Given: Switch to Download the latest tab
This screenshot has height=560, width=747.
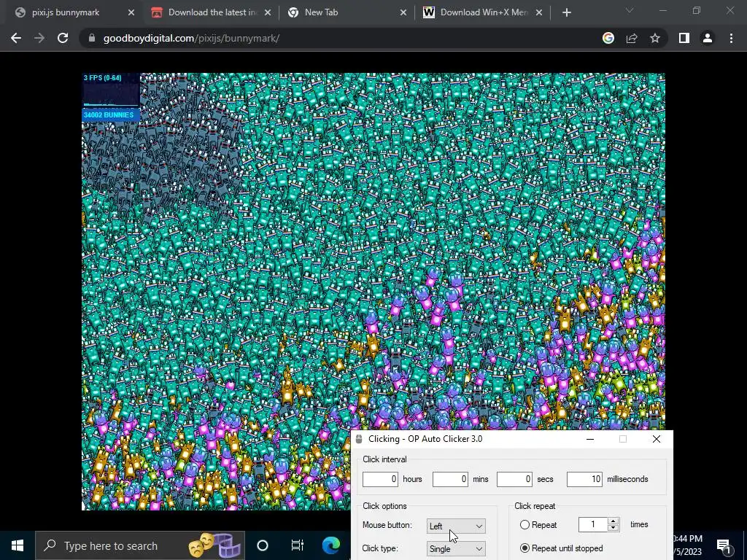Looking at the screenshot, I should point(210,13).
